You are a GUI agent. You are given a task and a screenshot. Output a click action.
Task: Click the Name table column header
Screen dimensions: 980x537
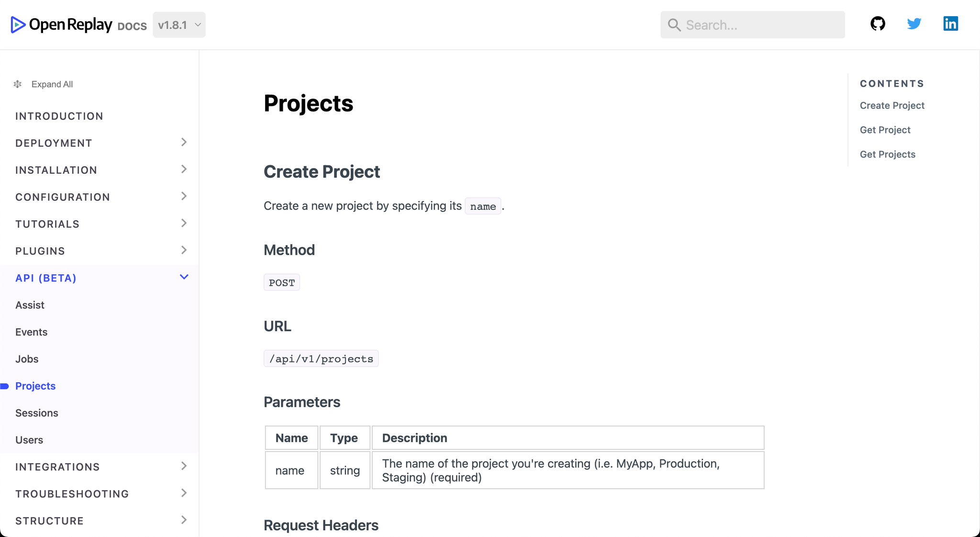(x=291, y=438)
